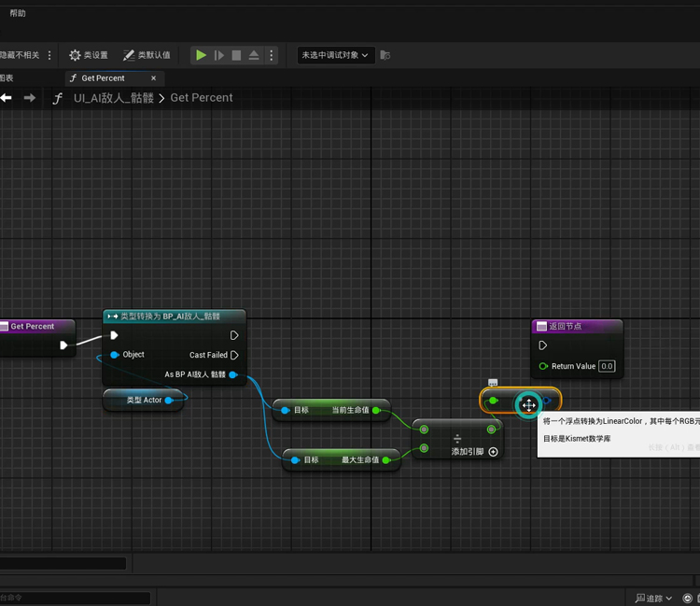This screenshot has height=606, width=700.
Task: Expand the 追踪 dropdown in status bar
Action: click(653, 598)
